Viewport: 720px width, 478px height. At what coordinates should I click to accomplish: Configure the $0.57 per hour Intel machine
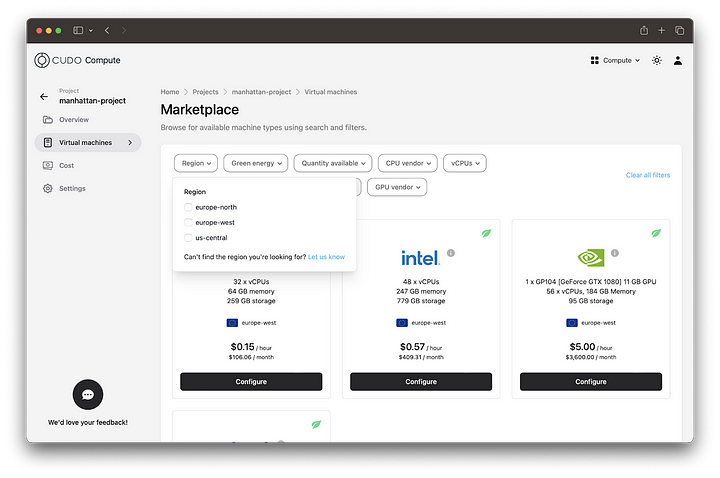[421, 382]
